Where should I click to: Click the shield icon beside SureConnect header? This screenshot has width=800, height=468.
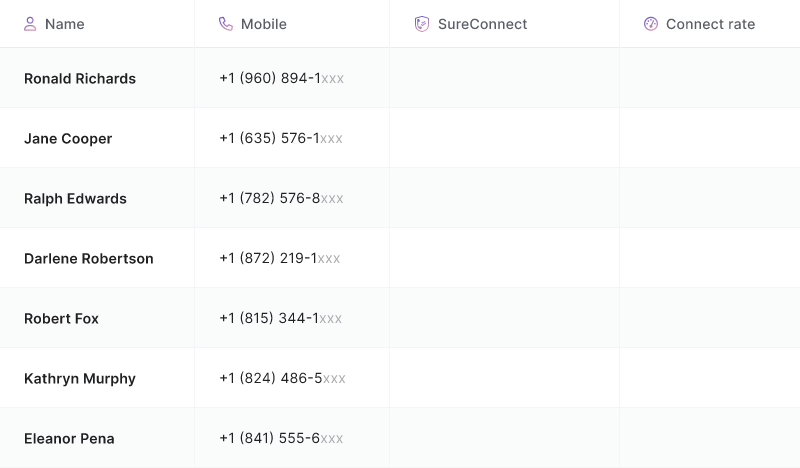coord(422,24)
